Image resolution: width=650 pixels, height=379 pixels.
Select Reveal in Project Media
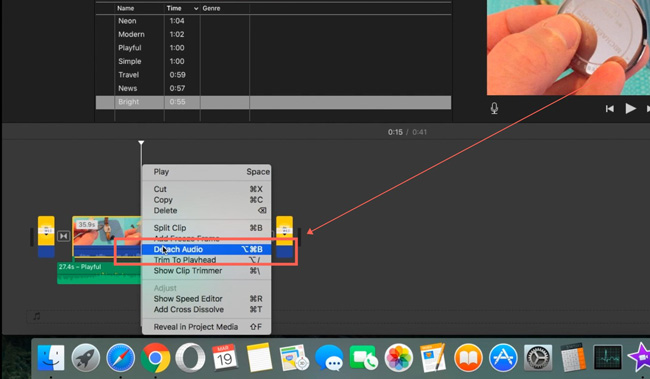(x=206, y=327)
